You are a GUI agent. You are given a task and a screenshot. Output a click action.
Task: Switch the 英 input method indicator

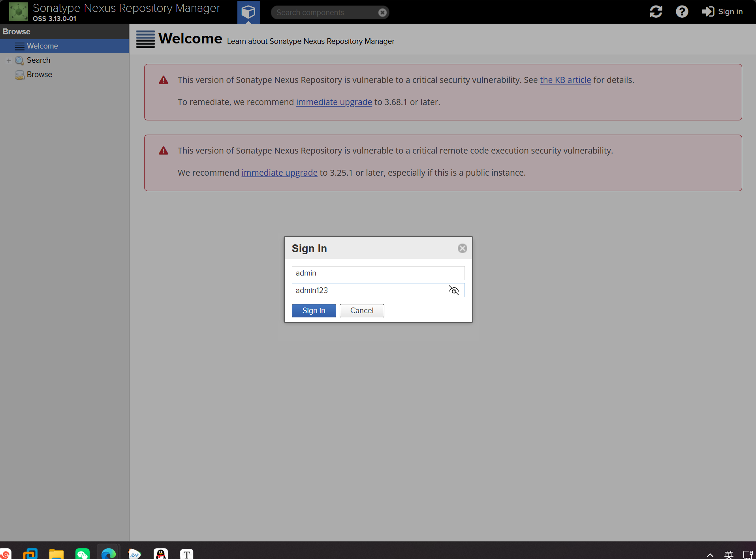point(729,555)
